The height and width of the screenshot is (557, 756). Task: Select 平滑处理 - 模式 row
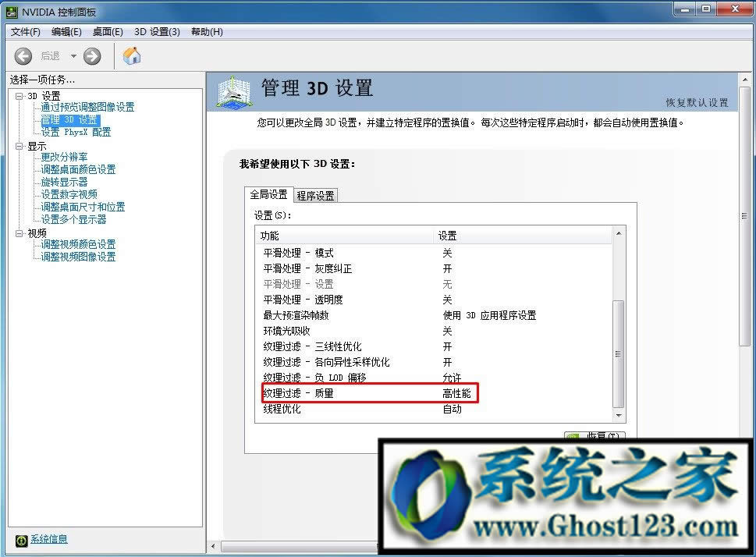[x=434, y=253]
